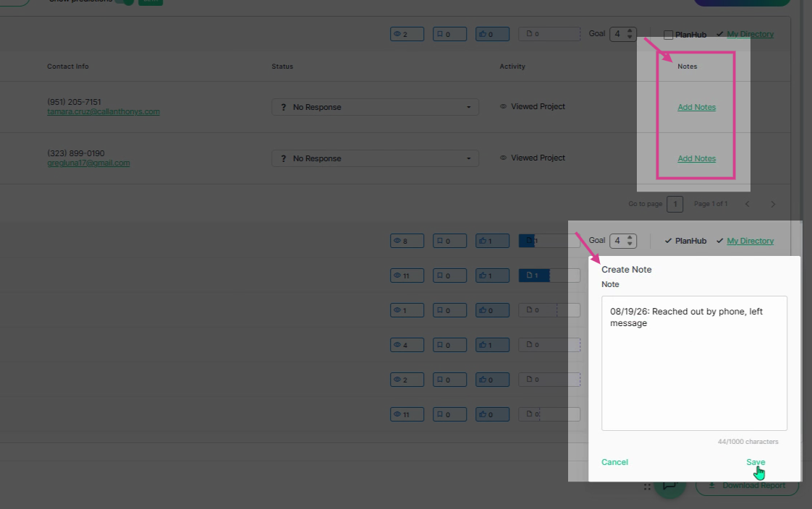The width and height of the screenshot is (812, 509).
Task: Click the bookmark badge in the unchecked PlanHub row
Action: [x=449, y=34]
